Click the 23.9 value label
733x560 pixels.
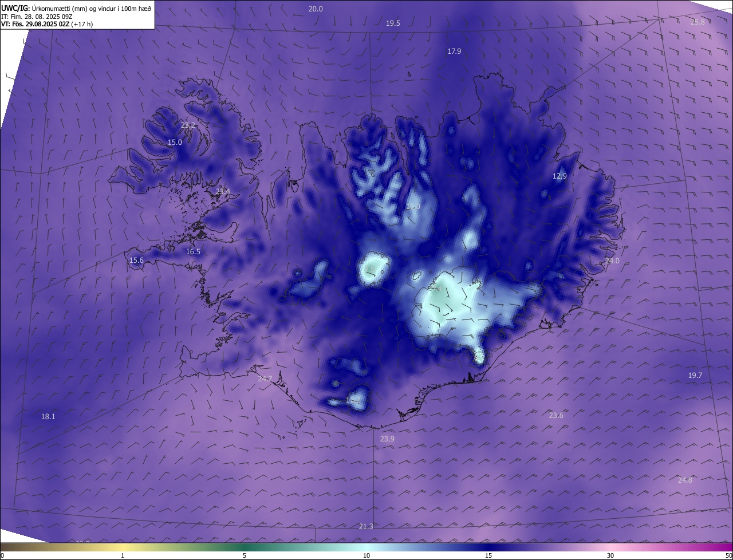click(387, 439)
